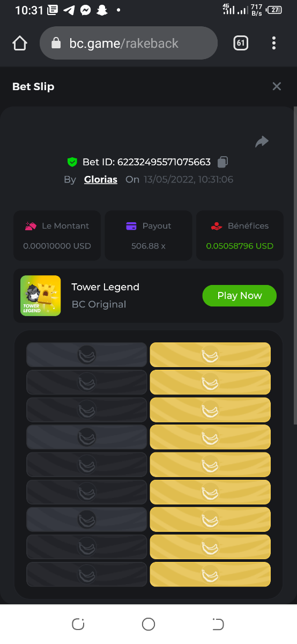The width and height of the screenshot is (297, 644).
Task: Copy the Bet ID with the copy icon
Action: click(223, 162)
